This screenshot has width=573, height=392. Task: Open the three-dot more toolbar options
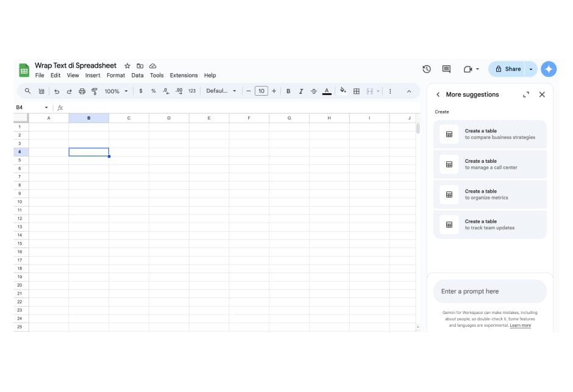click(390, 91)
